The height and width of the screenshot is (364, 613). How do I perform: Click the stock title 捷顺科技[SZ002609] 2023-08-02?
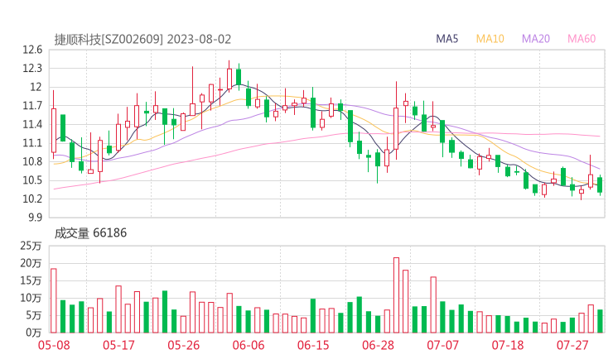[x=142, y=40]
